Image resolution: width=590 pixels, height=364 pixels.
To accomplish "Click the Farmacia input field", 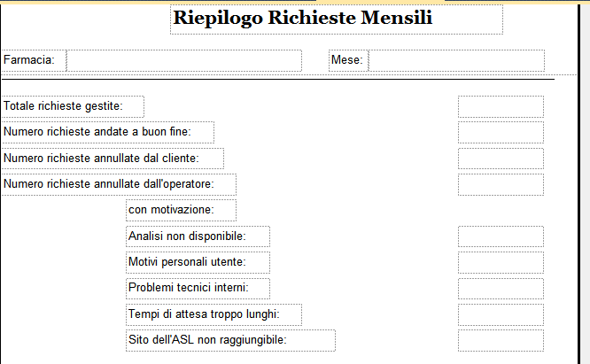I will coord(184,60).
